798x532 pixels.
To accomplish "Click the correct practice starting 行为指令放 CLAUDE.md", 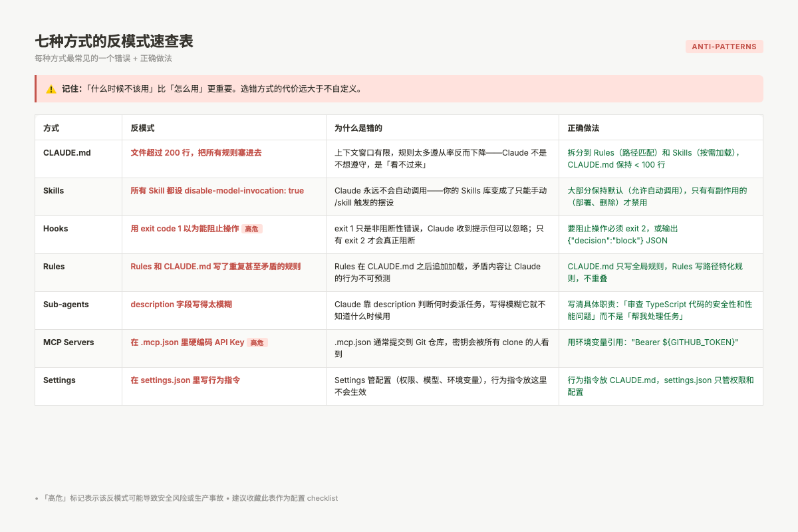I will (660, 386).
